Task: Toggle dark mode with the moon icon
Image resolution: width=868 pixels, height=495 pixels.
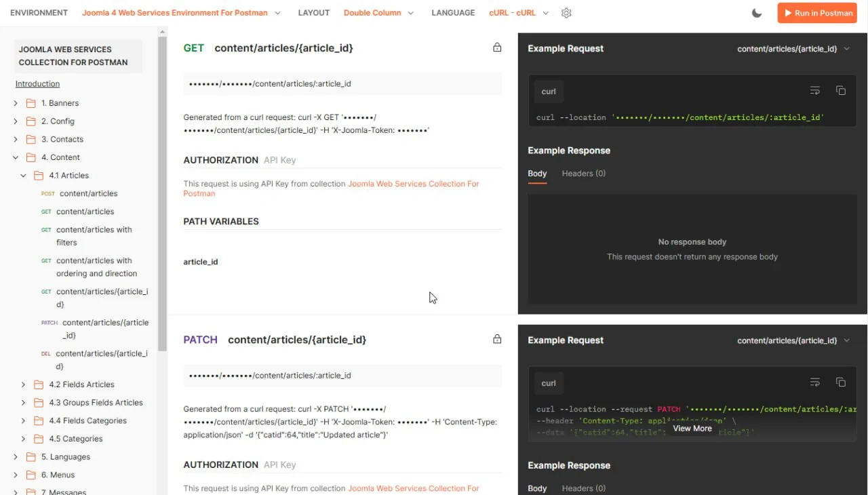Action: click(757, 13)
